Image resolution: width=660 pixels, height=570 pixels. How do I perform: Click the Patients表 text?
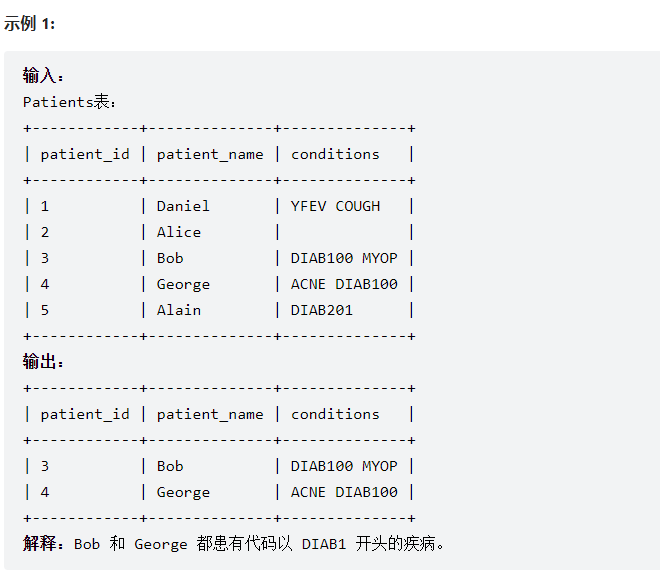coord(69,102)
